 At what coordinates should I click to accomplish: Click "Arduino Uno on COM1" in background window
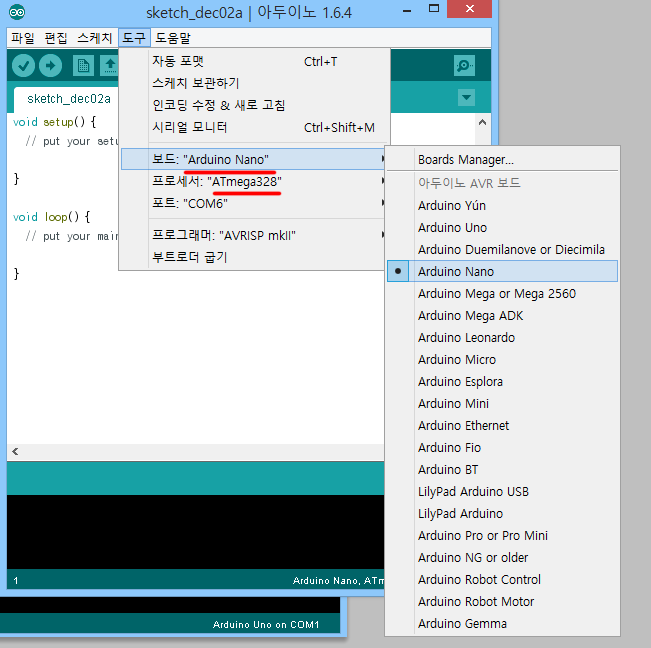pyautogui.click(x=266, y=624)
